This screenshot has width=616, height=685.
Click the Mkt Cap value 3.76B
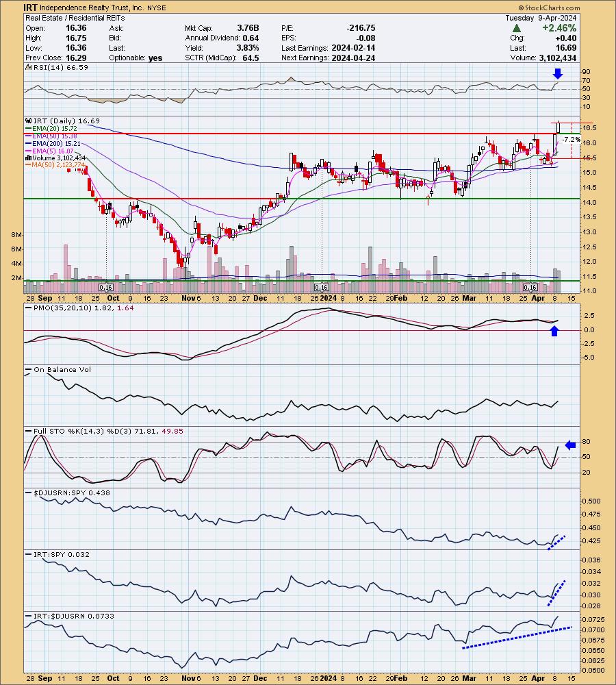click(248, 28)
